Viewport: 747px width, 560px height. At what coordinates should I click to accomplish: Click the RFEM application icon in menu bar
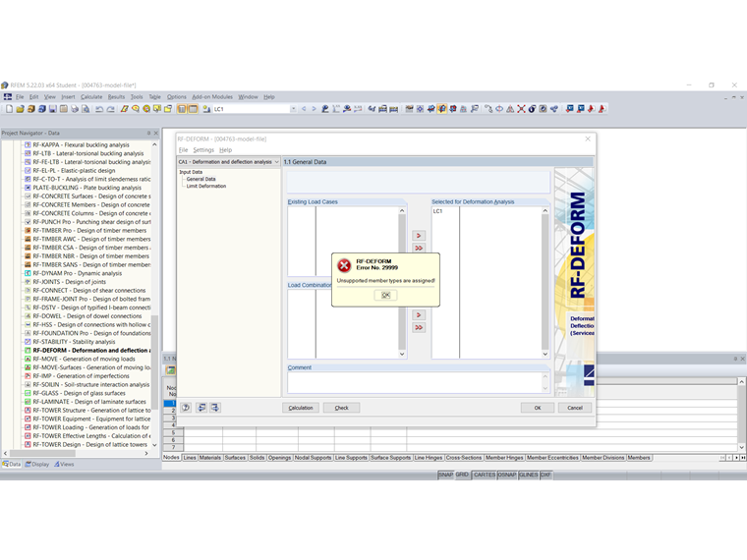coord(8,96)
